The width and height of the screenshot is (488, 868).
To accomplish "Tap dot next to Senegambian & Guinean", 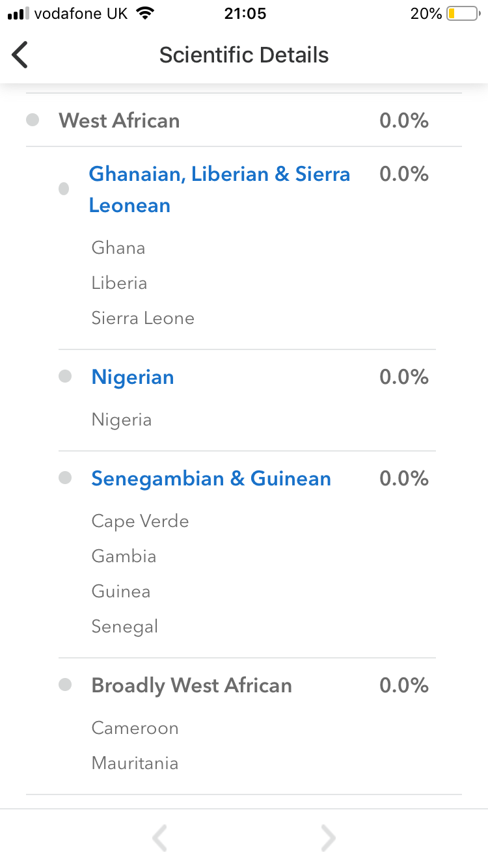I will coord(65,478).
